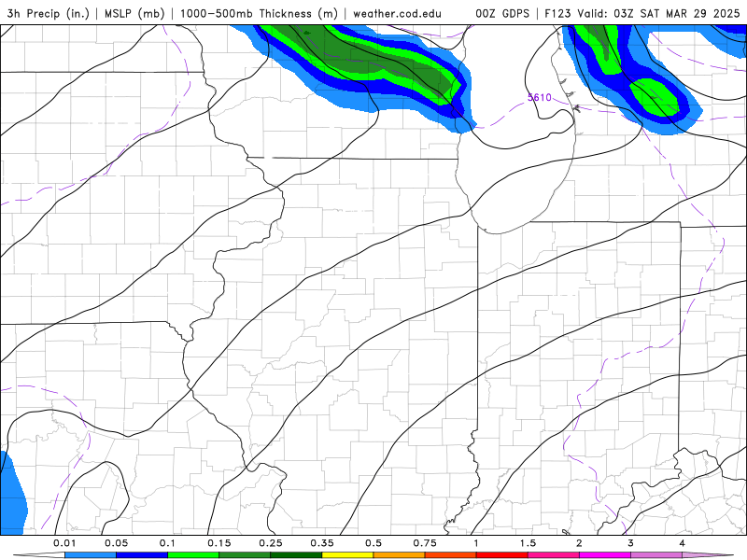
Task: Click the weather.cod.edu text
Action: 397,13
